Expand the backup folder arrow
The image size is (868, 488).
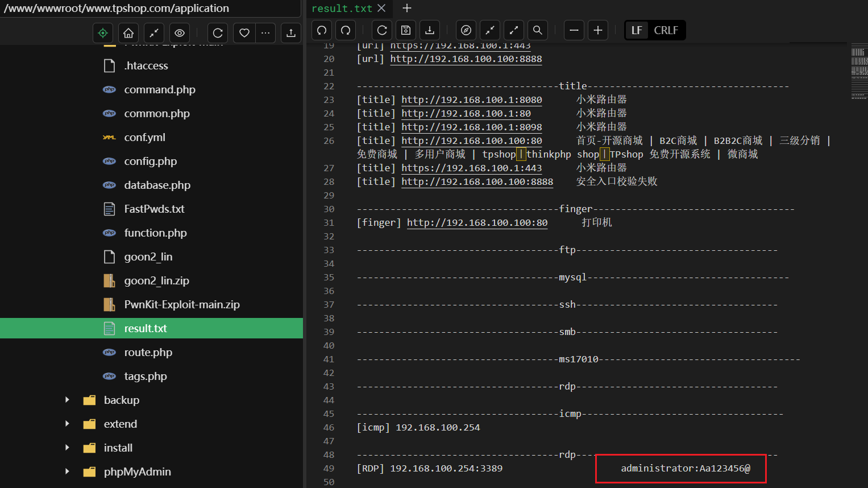click(67, 400)
